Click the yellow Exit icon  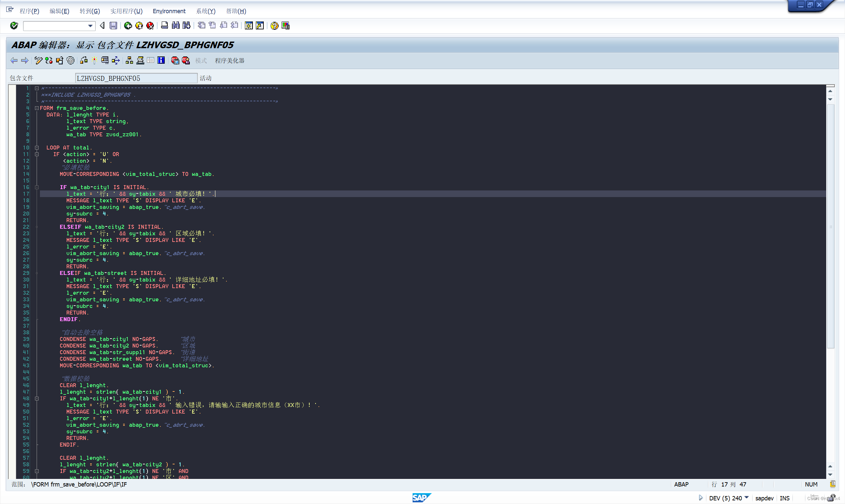(139, 25)
